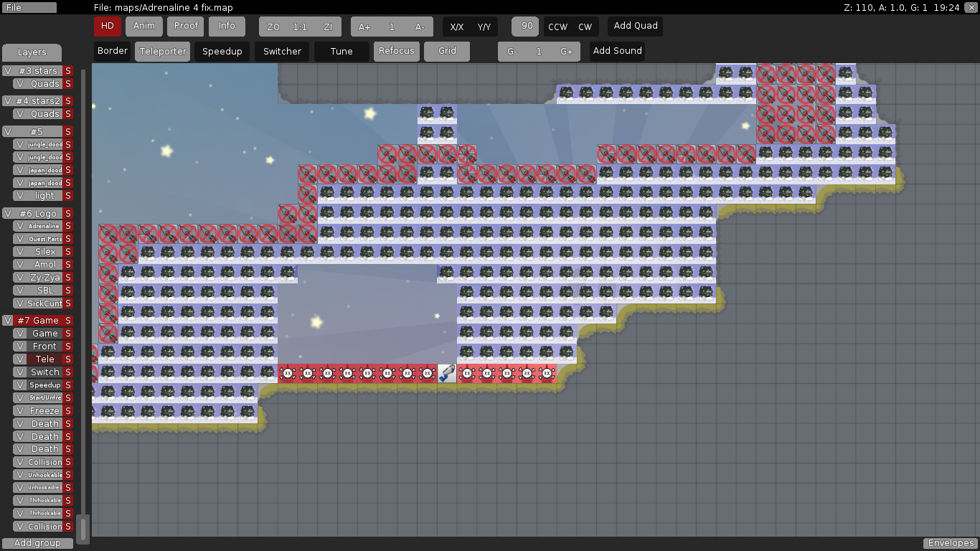Hide the Freeze layer with V toggle

(x=20, y=411)
